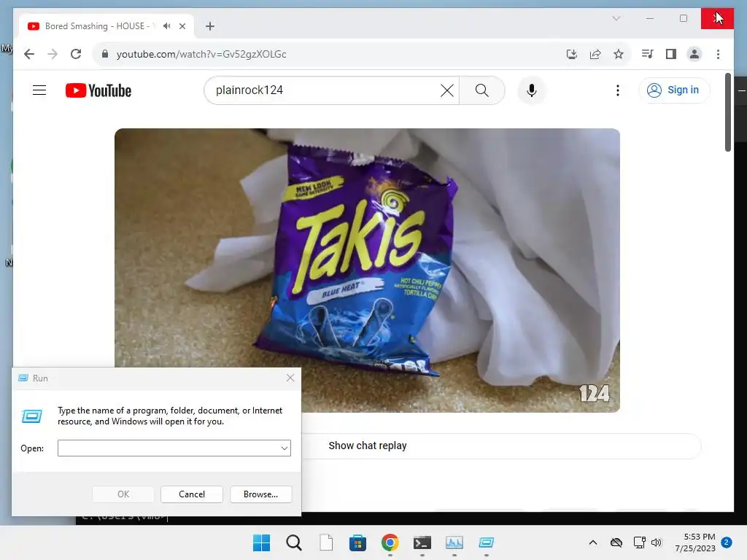Viewport: 747px width, 560px height.
Task: Open the notification count badge
Action: [727, 542]
